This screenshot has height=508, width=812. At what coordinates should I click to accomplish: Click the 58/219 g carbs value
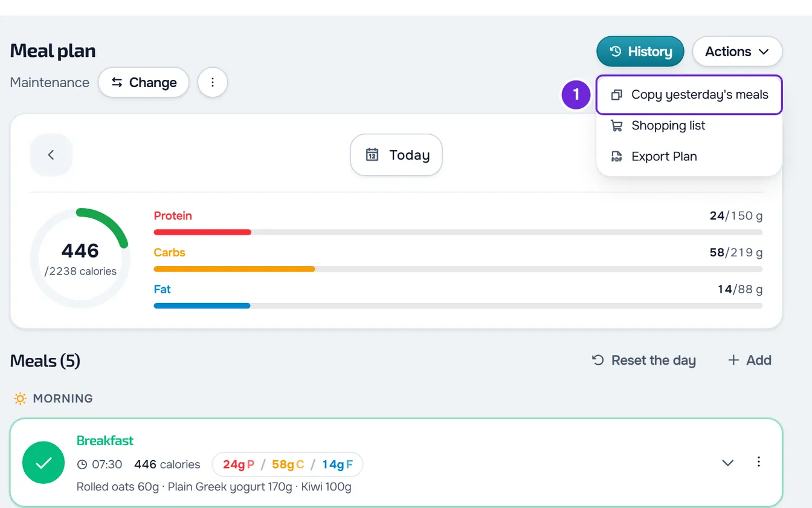pos(736,253)
